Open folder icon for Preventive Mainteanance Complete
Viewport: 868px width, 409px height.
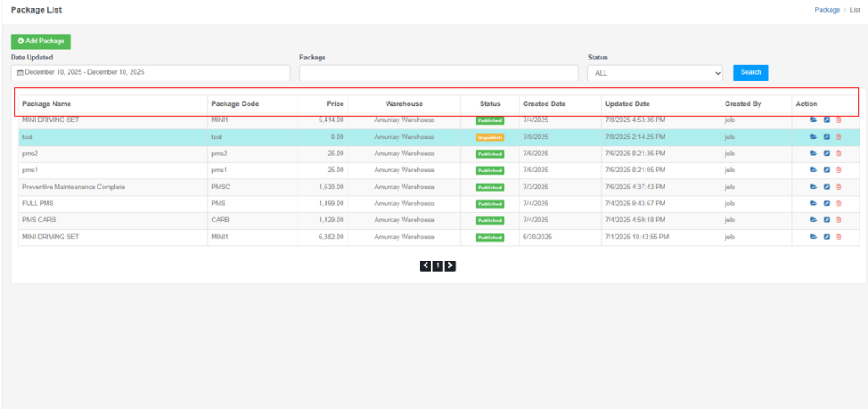[x=814, y=187]
